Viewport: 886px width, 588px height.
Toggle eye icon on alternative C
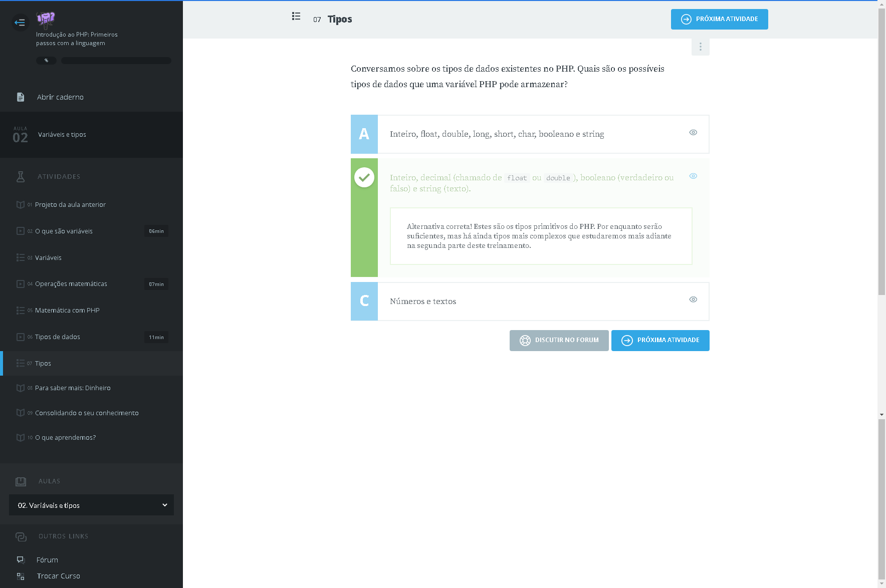(693, 300)
